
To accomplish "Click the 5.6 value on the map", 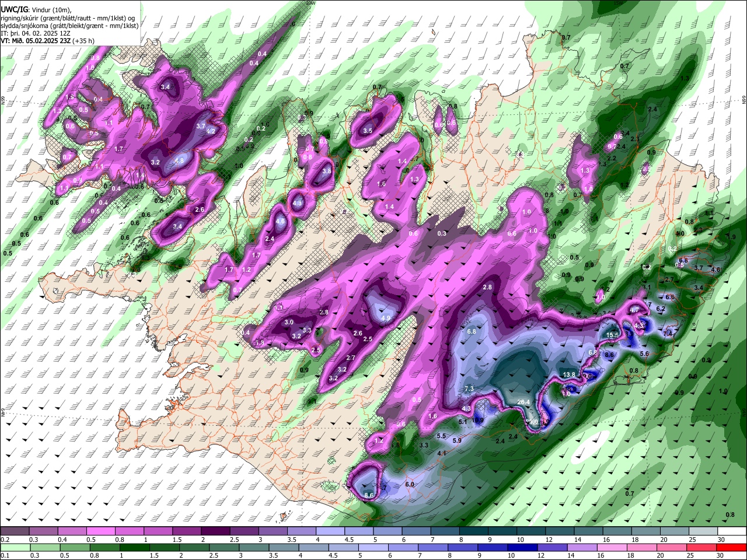I will tap(644, 354).
